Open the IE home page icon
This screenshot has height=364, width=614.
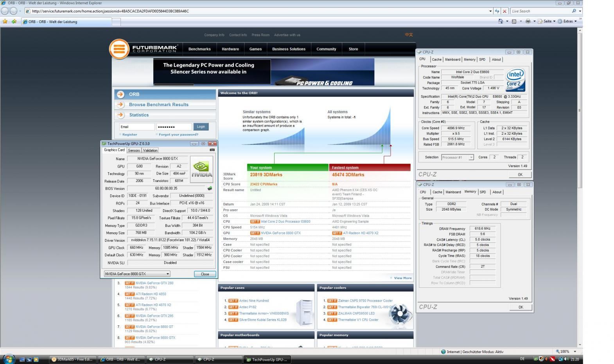(x=501, y=21)
